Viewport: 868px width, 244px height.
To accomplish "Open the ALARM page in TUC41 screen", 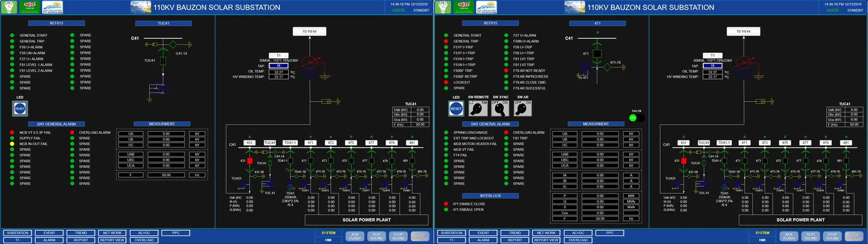I will coord(49,240).
